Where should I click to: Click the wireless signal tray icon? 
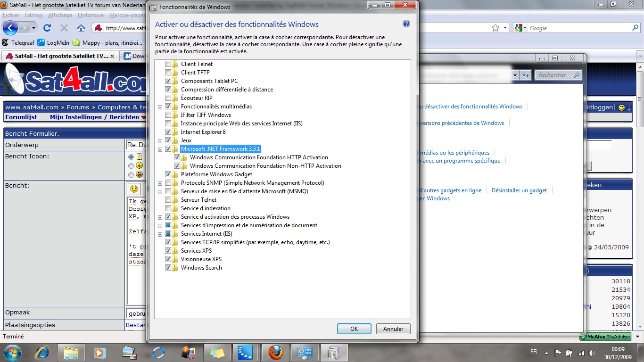click(x=580, y=353)
